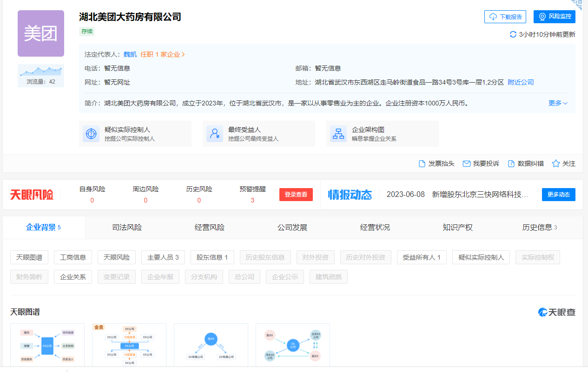Follow the company via 关注 star
This screenshot has width=588, height=372.
(x=555, y=164)
